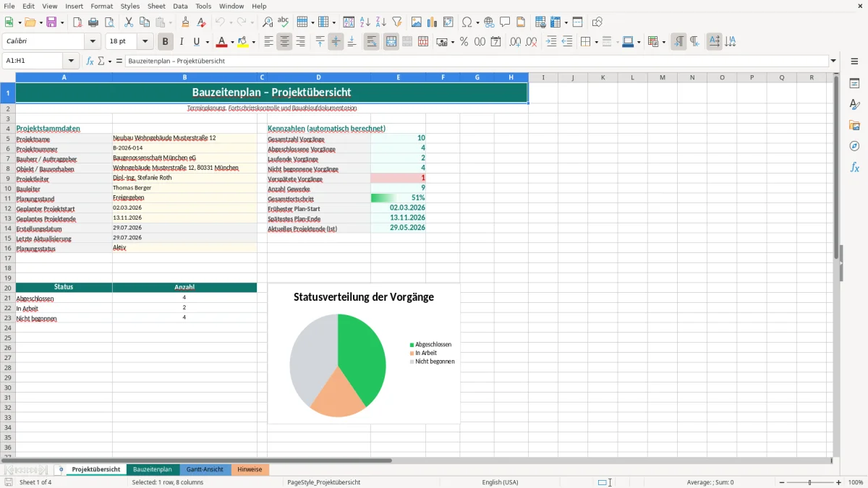Open the Data menu
Image resolution: width=868 pixels, height=488 pixels.
pos(180,6)
